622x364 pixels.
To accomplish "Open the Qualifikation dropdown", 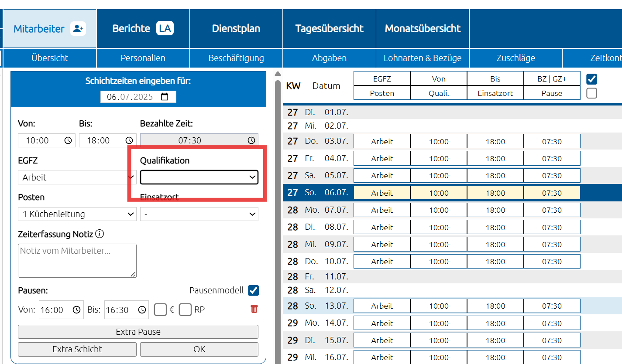I will click(199, 177).
